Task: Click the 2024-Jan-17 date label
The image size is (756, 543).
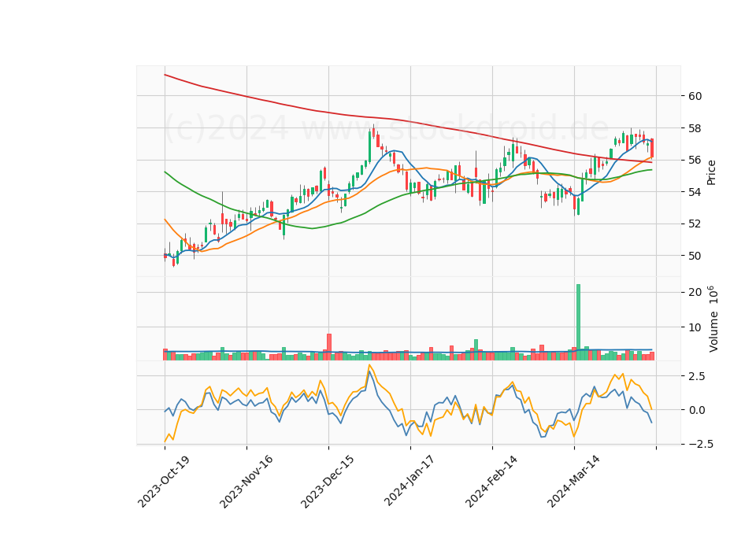Action: [409, 482]
